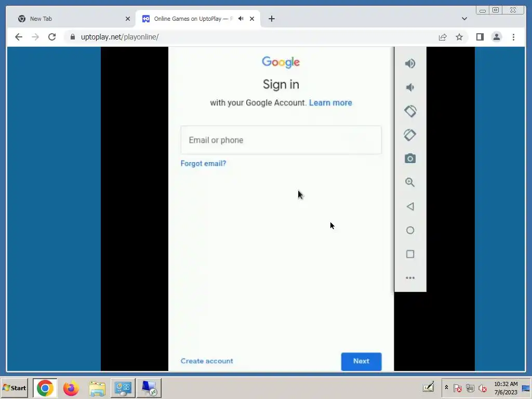
Task: Launch Firefox from the taskbar
Action: [71, 389]
